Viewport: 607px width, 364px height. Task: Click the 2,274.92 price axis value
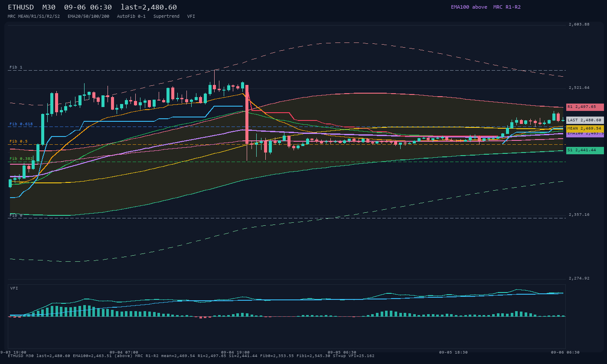click(579, 278)
